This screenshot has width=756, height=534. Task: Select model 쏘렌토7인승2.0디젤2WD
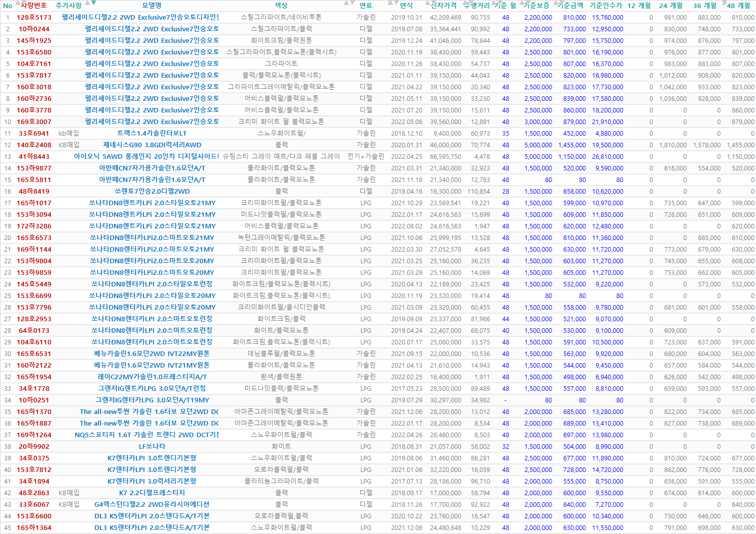point(152,191)
